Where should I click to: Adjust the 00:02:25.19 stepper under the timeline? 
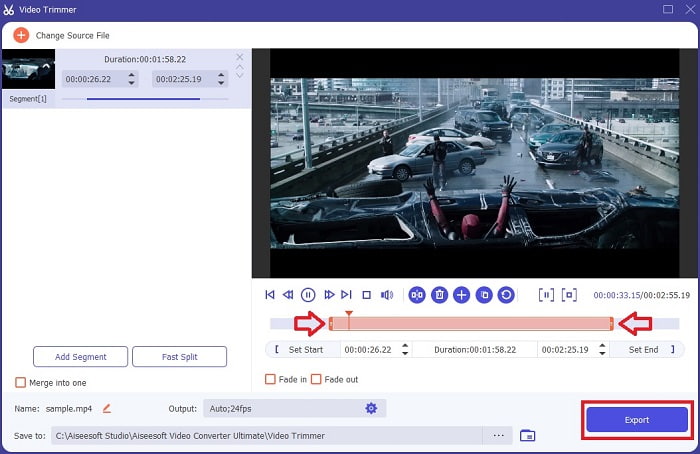tap(602, 350)
